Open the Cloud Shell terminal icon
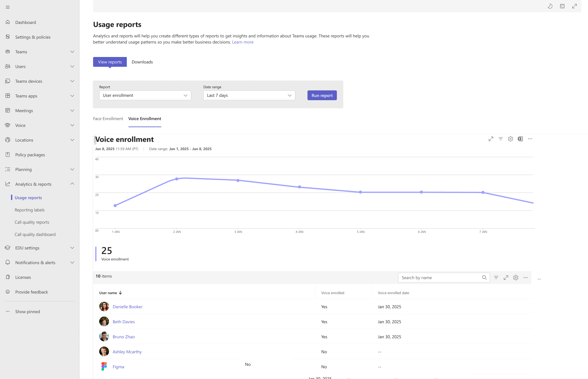Screen dimensions: 588x379 pyautogui.click(x=562, y=6)
